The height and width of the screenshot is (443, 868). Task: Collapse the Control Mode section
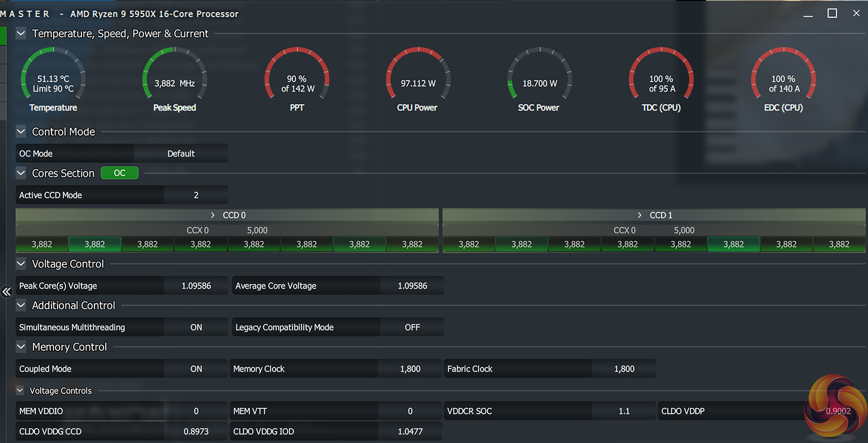point(21,132)
